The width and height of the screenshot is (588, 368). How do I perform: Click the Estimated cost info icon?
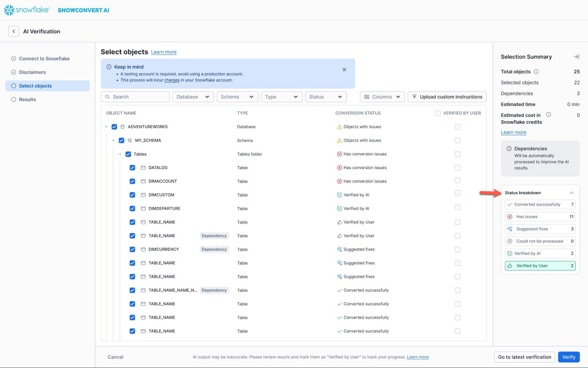click(x=548, y=115)
